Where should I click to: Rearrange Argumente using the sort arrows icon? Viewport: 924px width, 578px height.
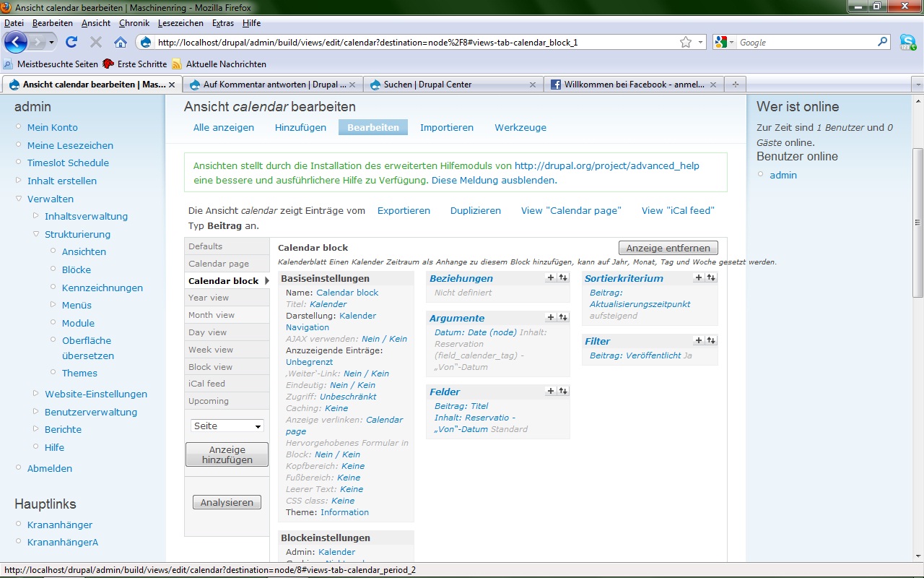(x=563, y=317)
